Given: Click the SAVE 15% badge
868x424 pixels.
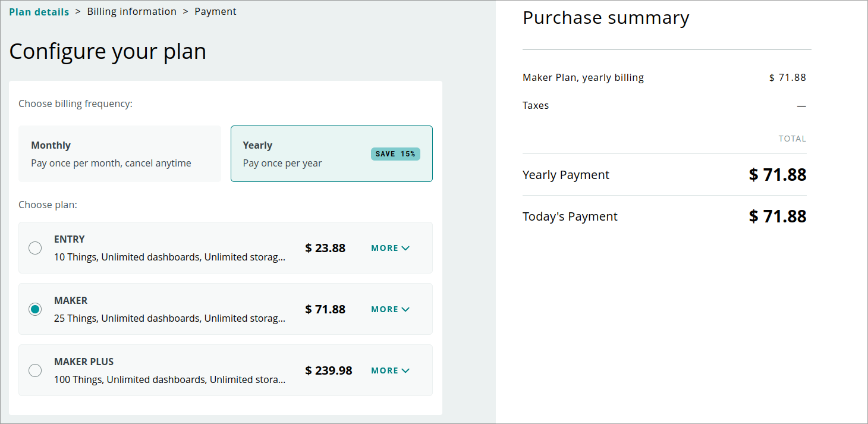Looking at the screenshot, I should (395, 154).
